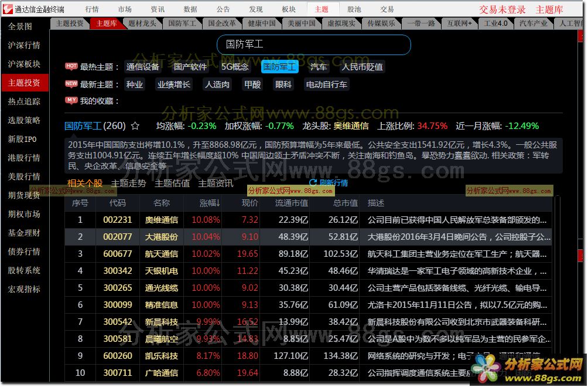The width and height of the screenshot is (588, 387).
Task: Switch to 国企改革 tab
Action: pyautogui.click(x=222, y=23)
